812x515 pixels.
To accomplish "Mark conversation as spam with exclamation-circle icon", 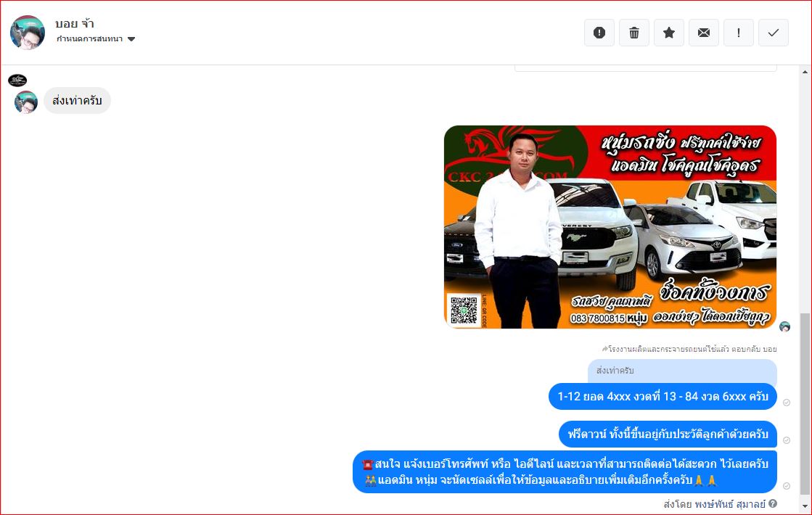I will (599, 33).
